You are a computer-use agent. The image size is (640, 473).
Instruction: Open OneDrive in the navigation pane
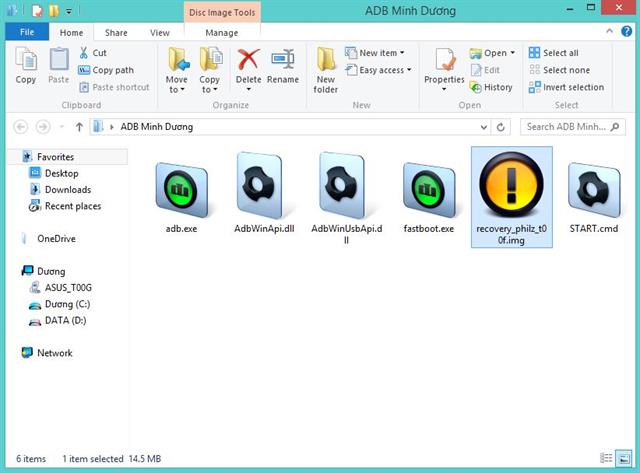56,239
